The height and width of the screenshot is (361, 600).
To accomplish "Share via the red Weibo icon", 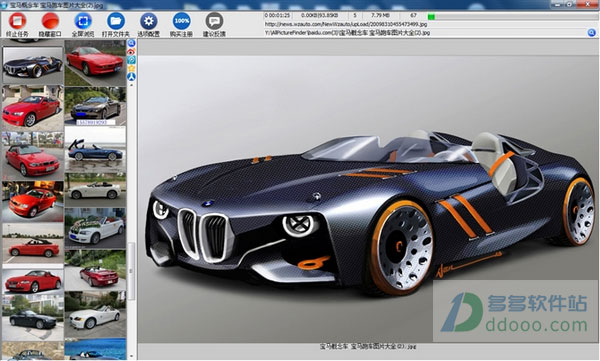I will point(131,51).
